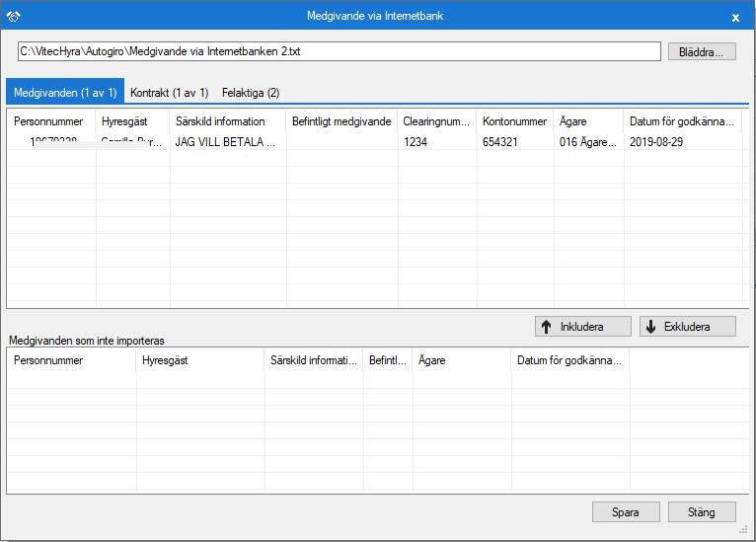Click the Inkludera button
The image size is (756, 542).
coord(583,327)
